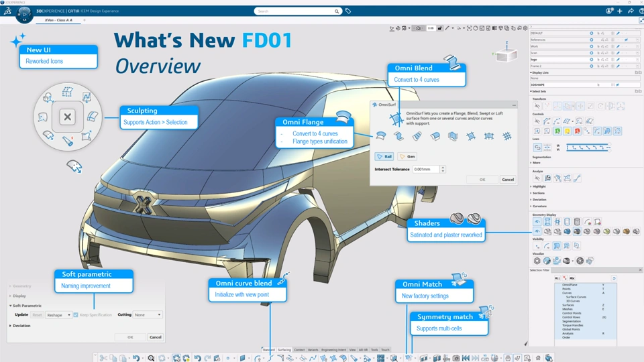The image size is (644, 362).
Task: Click Cancel in the OmniSurf dialog
Action: click(x=508, y=180)
